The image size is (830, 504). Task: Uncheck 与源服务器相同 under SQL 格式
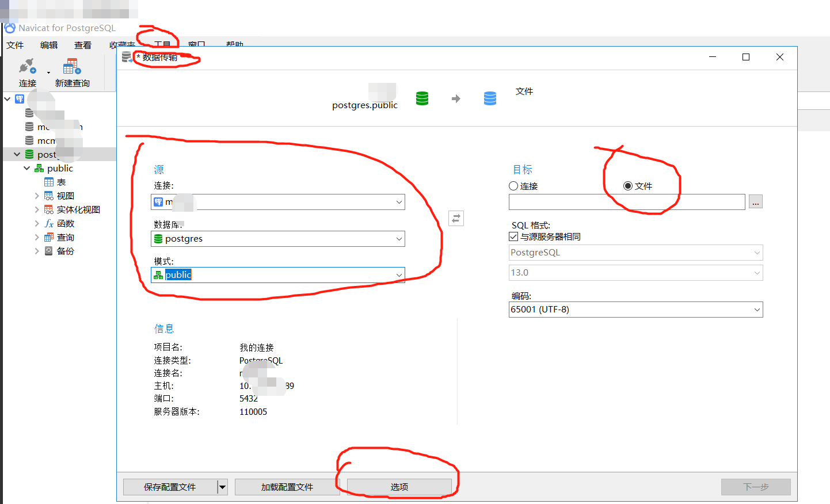click(513, 236)
